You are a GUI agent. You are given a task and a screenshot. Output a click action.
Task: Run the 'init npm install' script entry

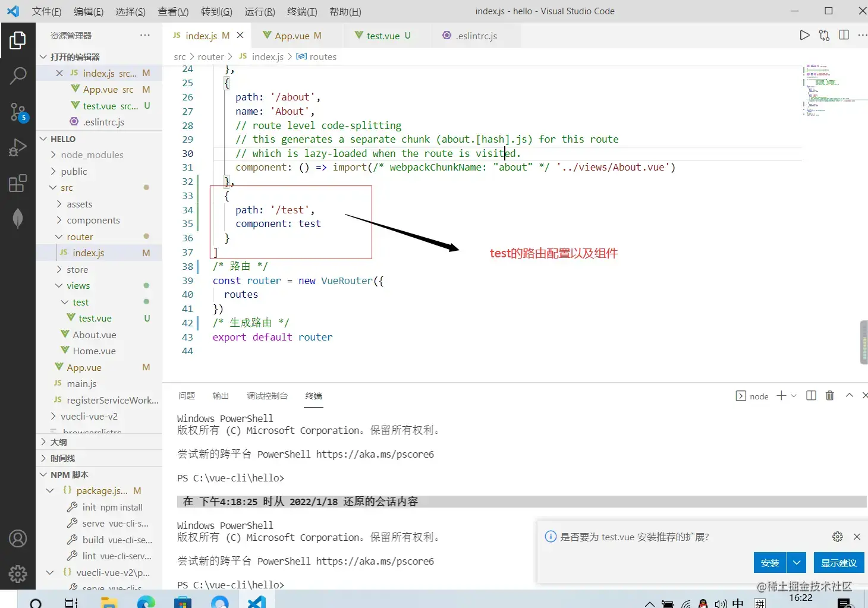point(99,508)
